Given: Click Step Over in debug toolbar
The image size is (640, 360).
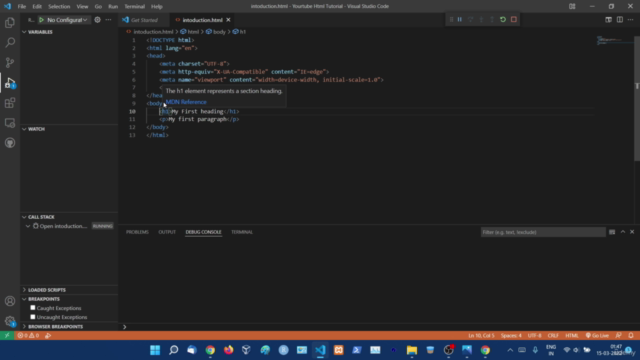Looking at the screenshot, I should (471, 20).
